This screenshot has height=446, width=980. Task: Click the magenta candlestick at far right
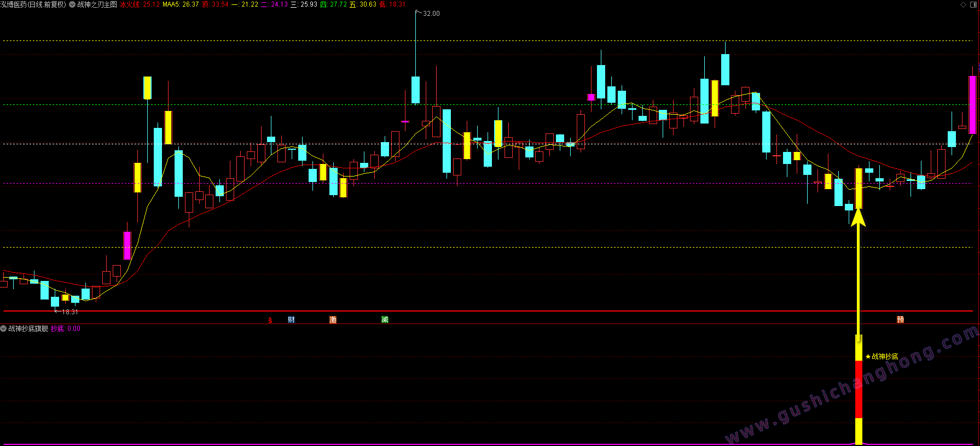coord(972,104)
